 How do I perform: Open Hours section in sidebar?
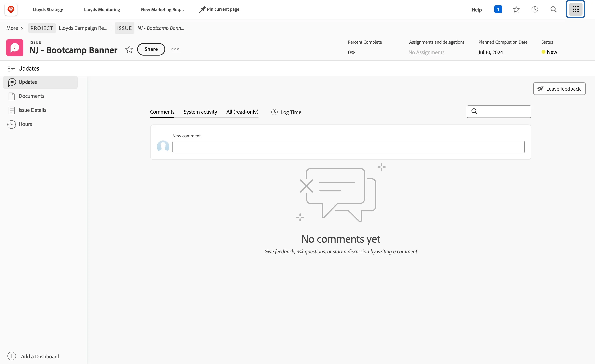pyautogui.click(x=40, y=124)
